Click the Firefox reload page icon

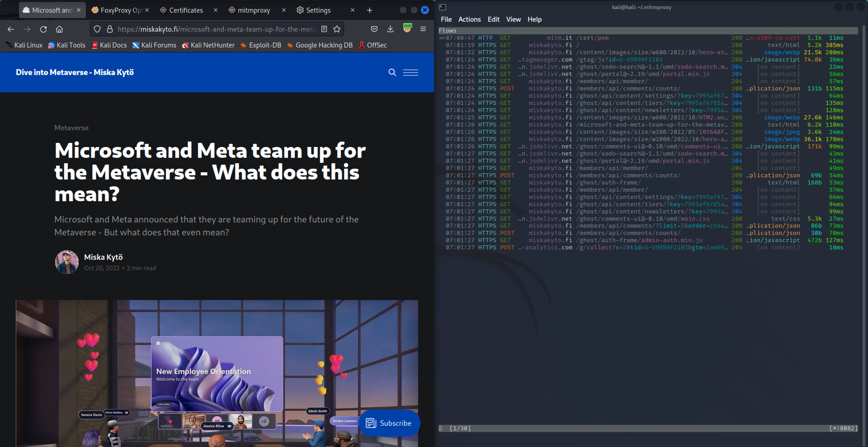[43, 29]
